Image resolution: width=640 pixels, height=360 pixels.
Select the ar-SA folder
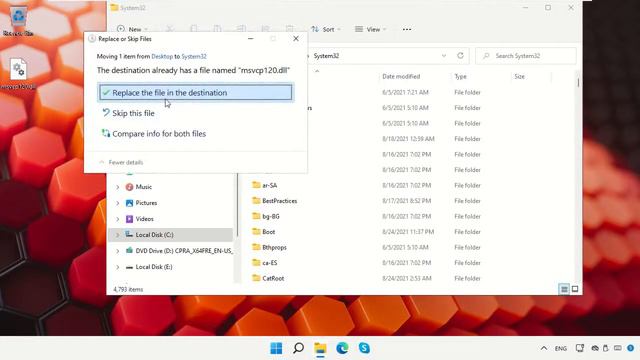[x=265, y=185]
